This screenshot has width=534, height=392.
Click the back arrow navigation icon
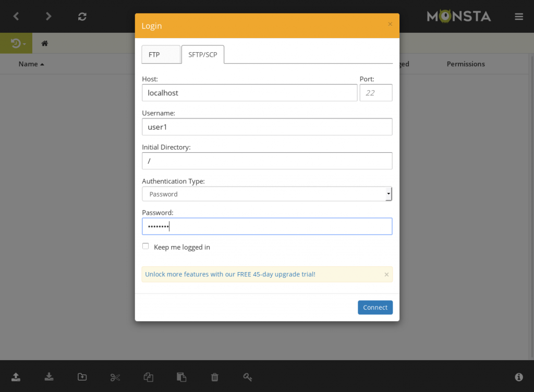point(16,16)
